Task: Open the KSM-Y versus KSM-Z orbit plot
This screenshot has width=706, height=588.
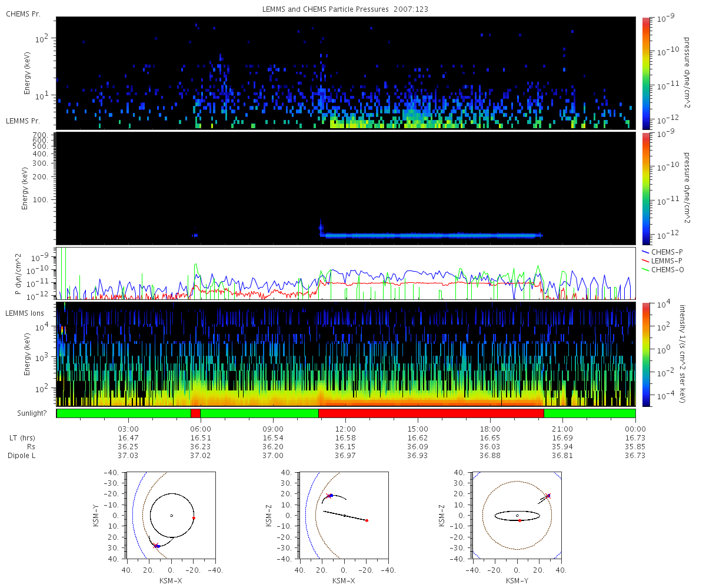Action: tap(517, 516)
